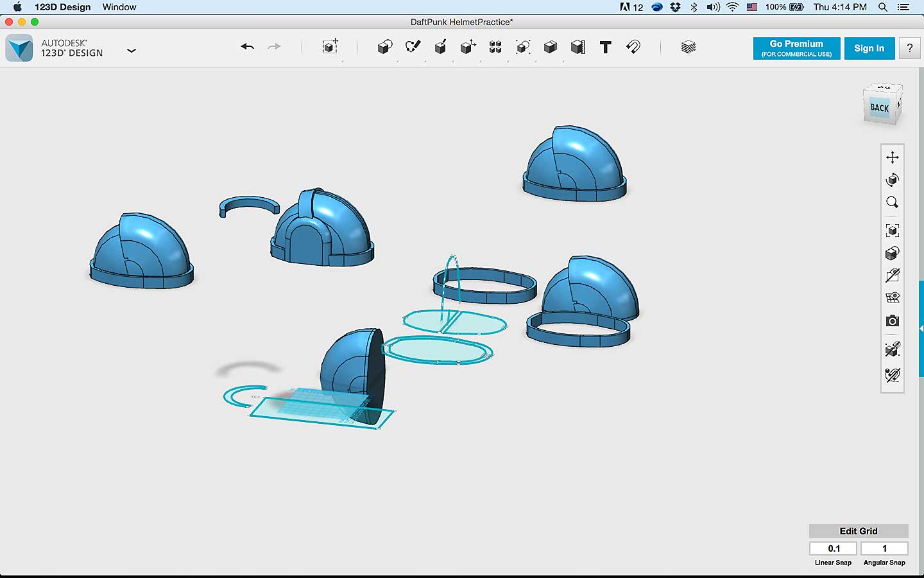924x578 pixels.
Task: Click the Bluetooth menu bar icon
Action: click(694, 7)
